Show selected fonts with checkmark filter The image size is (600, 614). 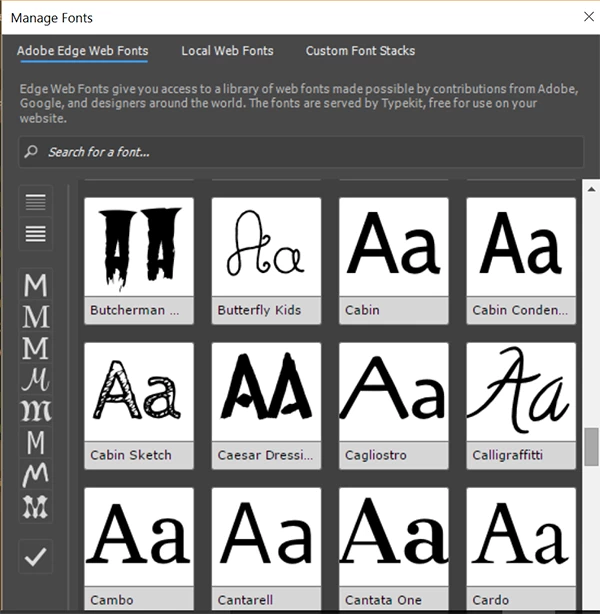[x=36, y=556]
